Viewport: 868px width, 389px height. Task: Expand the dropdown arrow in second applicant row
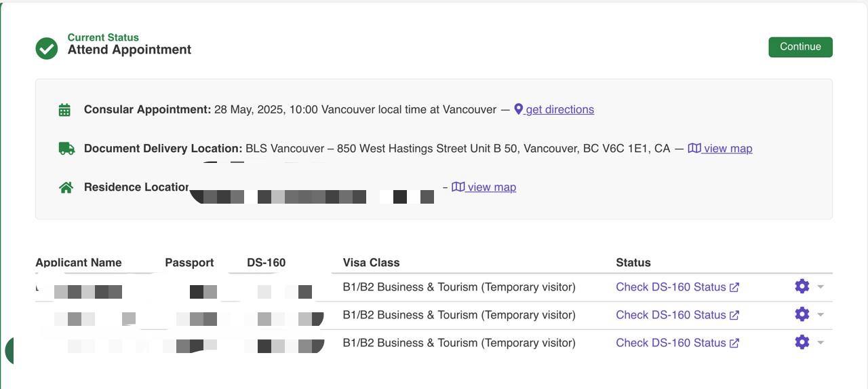click(821, 314)
